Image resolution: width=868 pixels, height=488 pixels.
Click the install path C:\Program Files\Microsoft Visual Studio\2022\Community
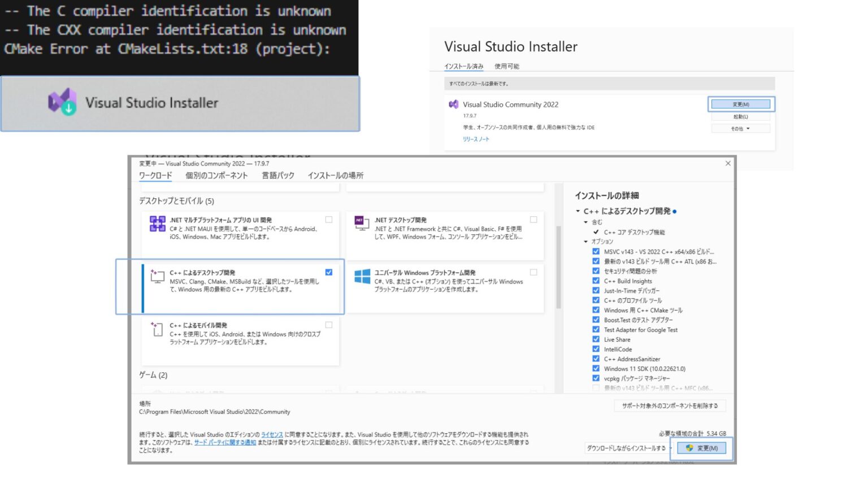pyautogui.click(x=215, y=412)
